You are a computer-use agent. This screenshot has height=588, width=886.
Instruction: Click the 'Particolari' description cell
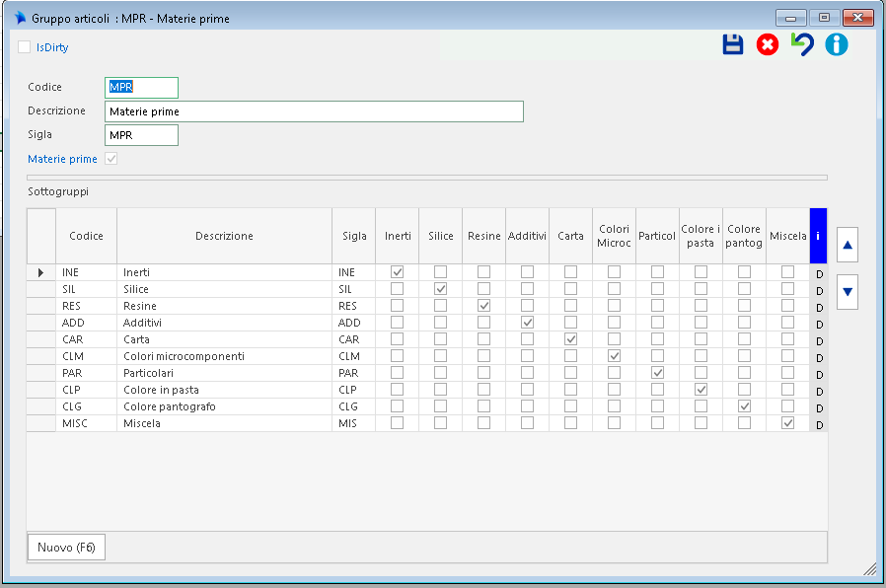pyautogui.click(x=224, y=373)
